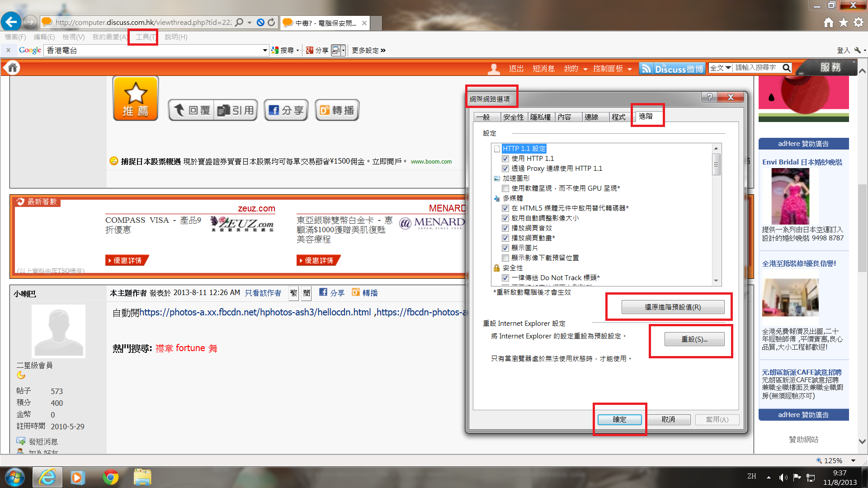Expand 我的 dropdown menu on site
868x488 pixels.
(585, 69)
